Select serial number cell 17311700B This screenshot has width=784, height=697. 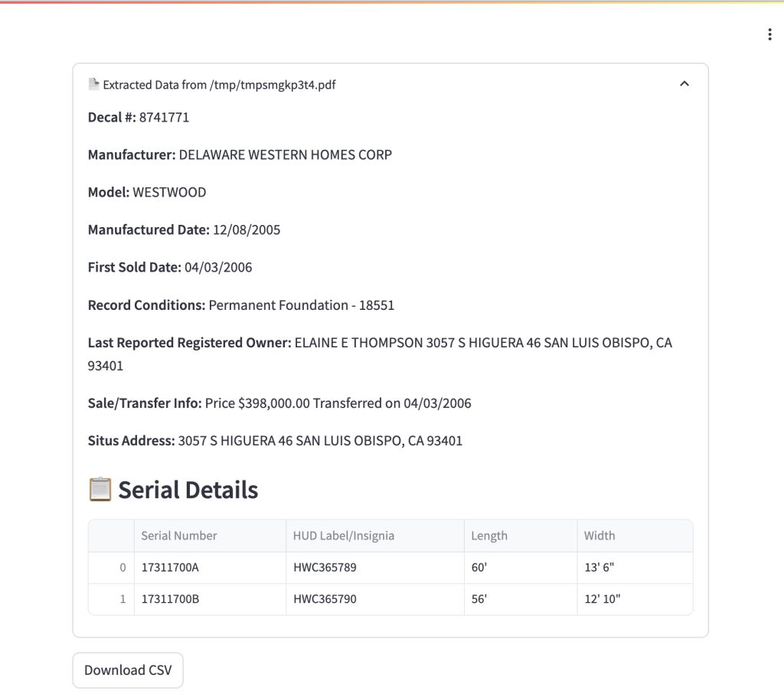click(x=170, y=599)
